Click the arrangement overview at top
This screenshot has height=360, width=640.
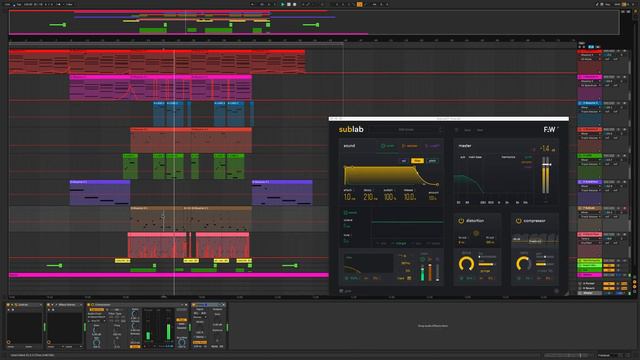pos(314,22)
